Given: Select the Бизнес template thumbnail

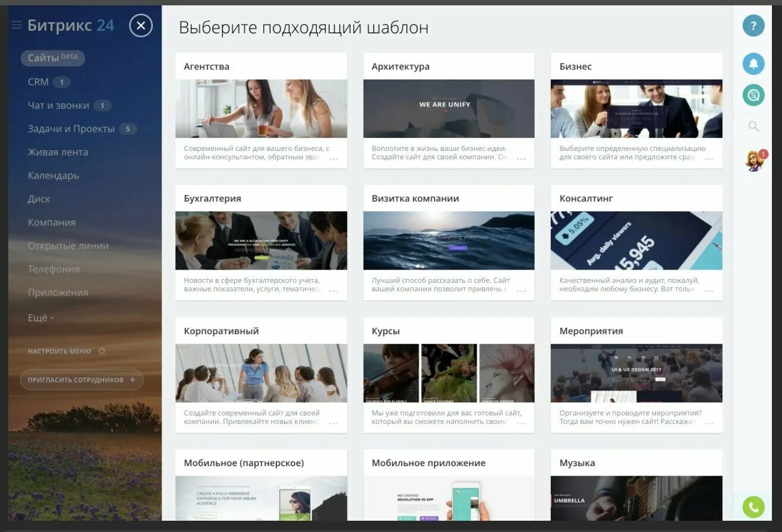Looking at the screenshot, I should pos(636,109).
